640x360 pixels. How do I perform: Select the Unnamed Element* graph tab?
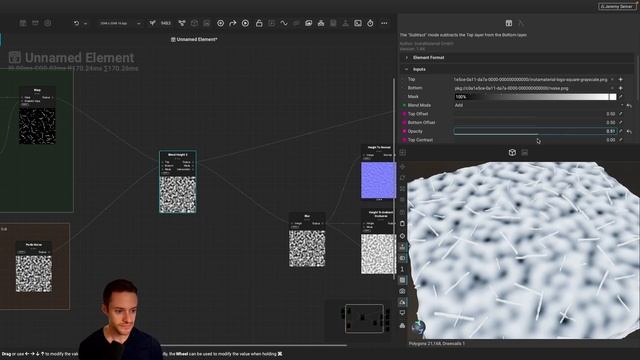pos(194,39)
